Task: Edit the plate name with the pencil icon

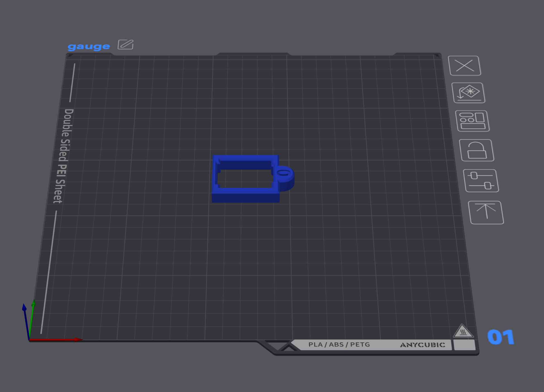Action: 126,45
